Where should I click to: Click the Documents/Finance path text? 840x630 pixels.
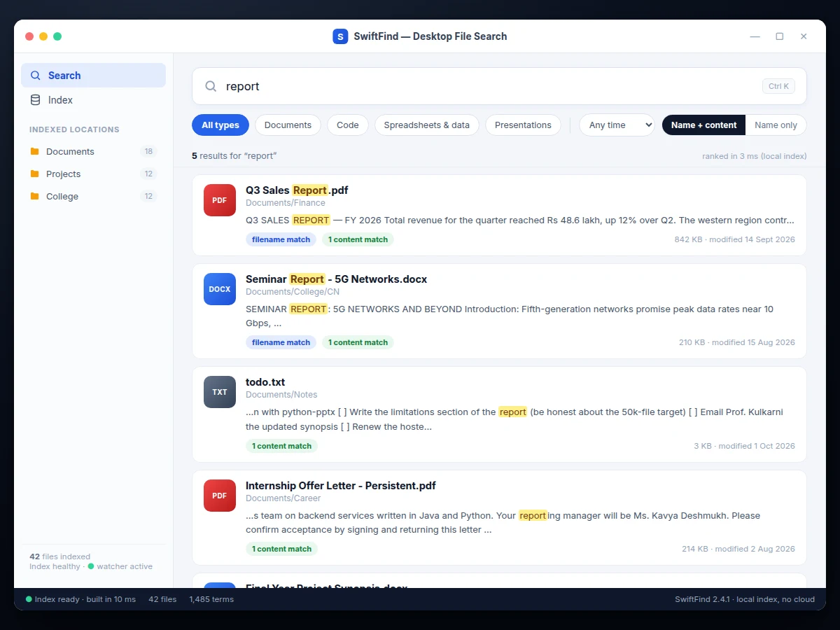[x=286, y=203]
